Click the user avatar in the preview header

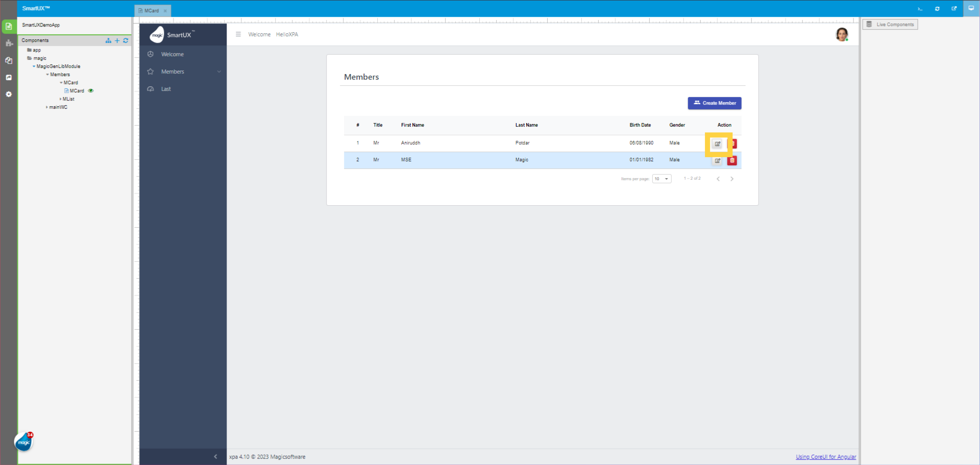842,34
